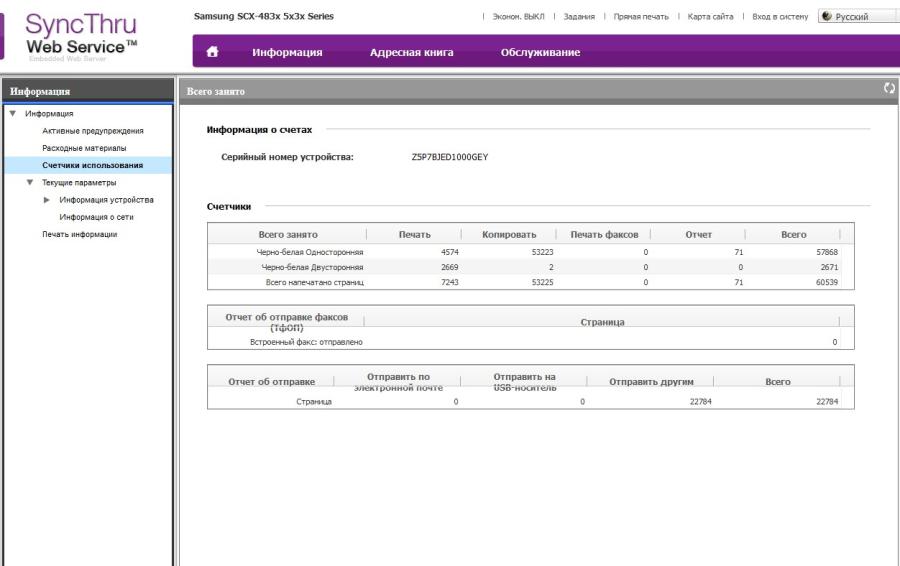Expand the Информация устройства tree node
The image size is (900, 566).
[x=47, y=199]
